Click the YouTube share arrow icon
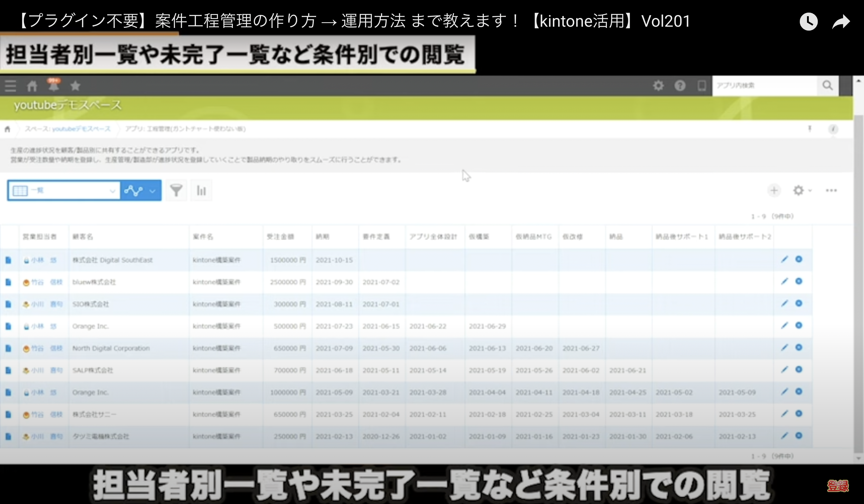Image resolution: width=864 pixels, height=504 pixels. click(841, 22)
